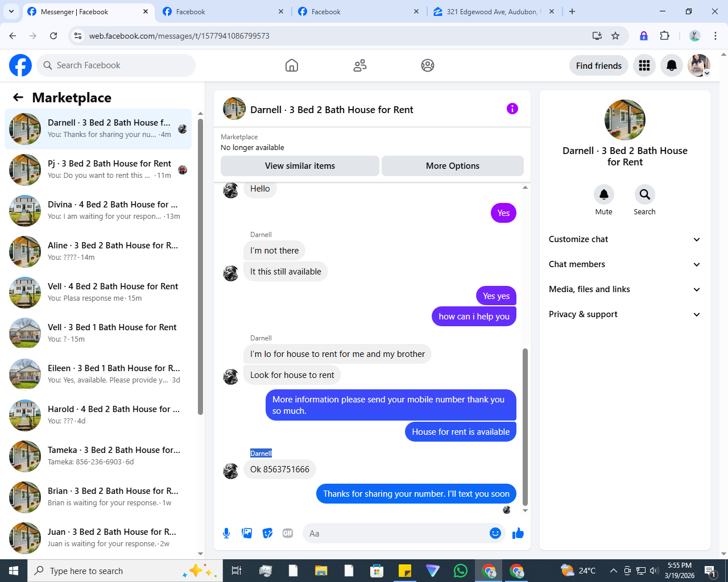Bookmark this page with the star
Screen dimensions: 728x582
[615, 36]
